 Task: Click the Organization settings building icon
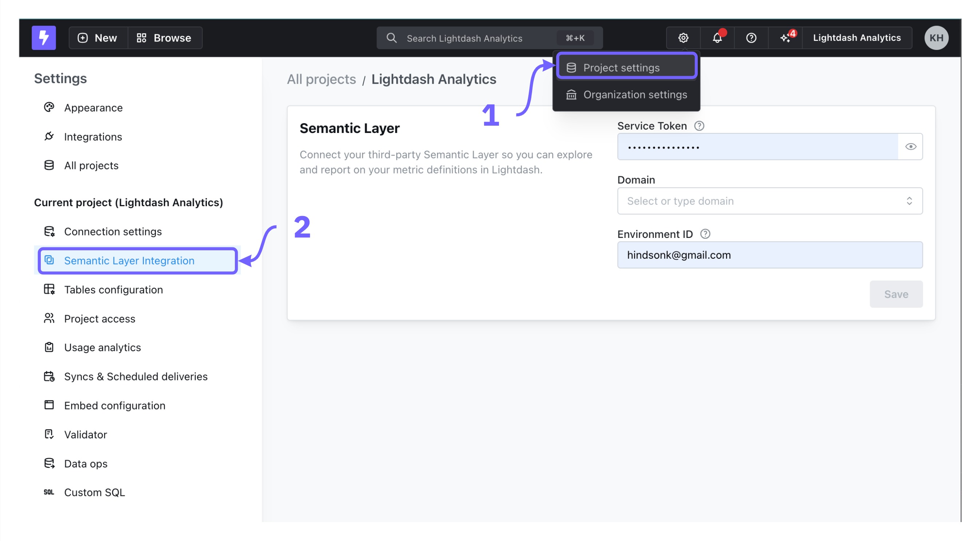(x=571, y=94)
